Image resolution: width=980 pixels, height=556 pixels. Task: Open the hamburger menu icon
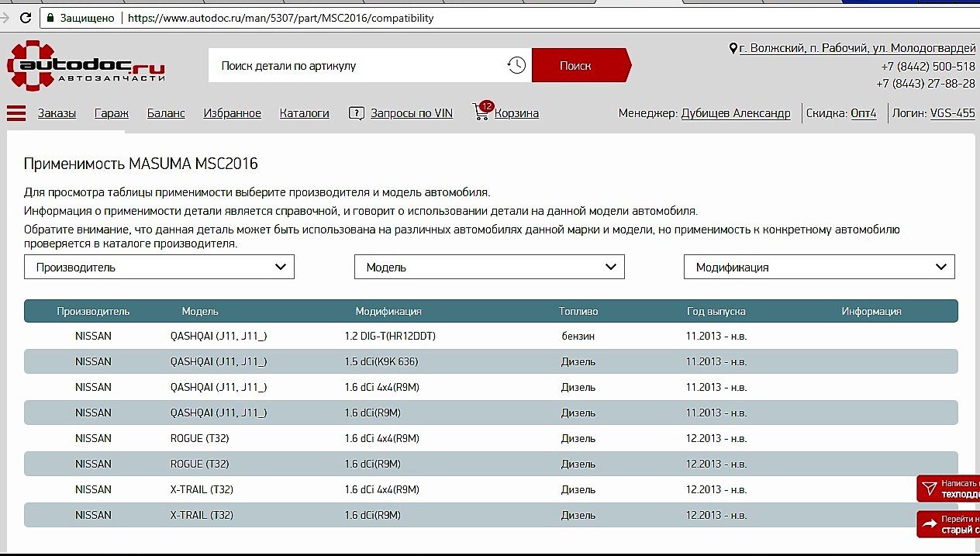[16, 113]
